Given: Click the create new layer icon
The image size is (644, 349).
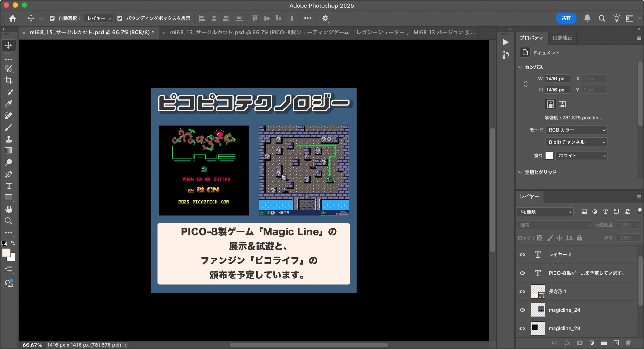Looking at the screenshot, I should click(x=616, y=343).
